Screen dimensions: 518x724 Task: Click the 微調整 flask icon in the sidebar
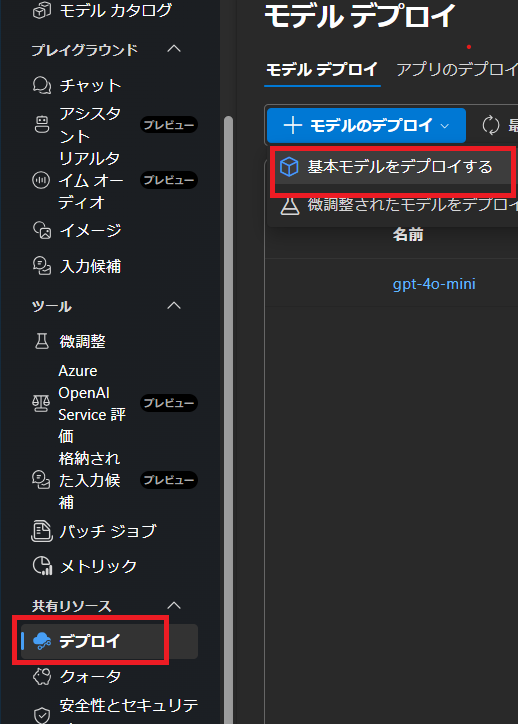[x=42, y=341]
